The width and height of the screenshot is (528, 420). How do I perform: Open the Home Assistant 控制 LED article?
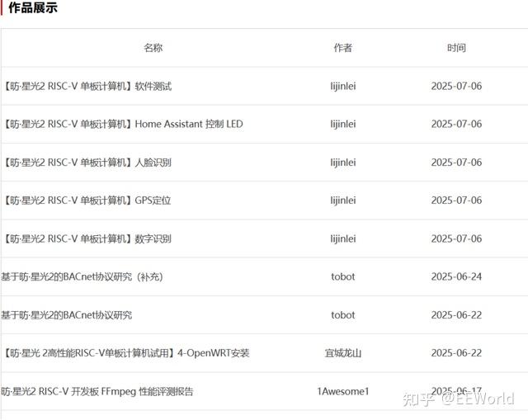point(123,125)
